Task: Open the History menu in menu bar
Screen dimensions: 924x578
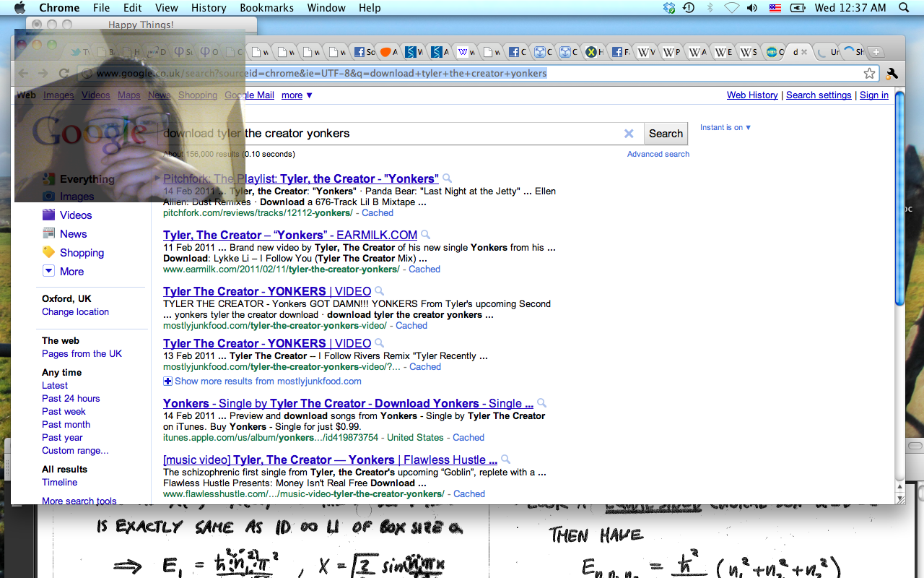Action: pyautogui.click(x=209, y=8)
